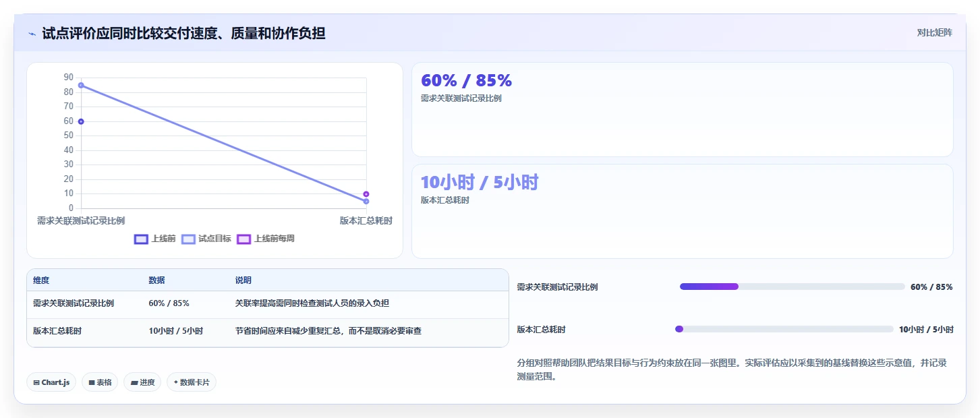Image resolution: width=980 pixels, height=418 pixels.
Task: Toggle the 试点目标 legend series
Action: tap(207, 239)
